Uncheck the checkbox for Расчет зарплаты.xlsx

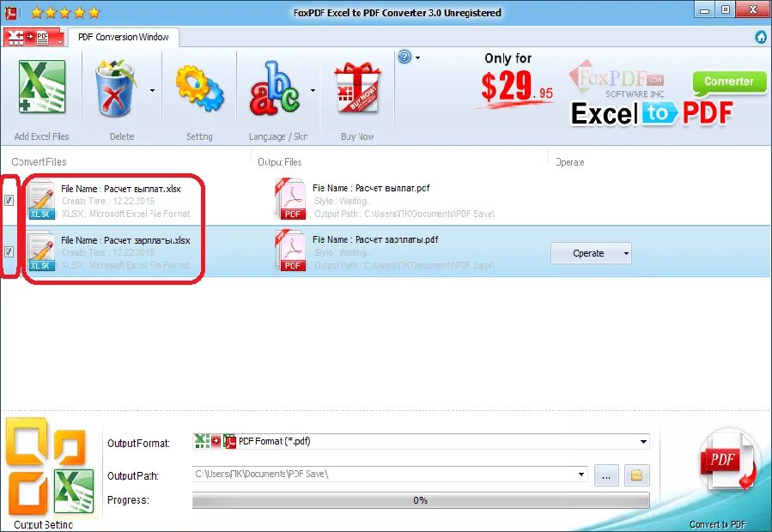tap(9, 252)
